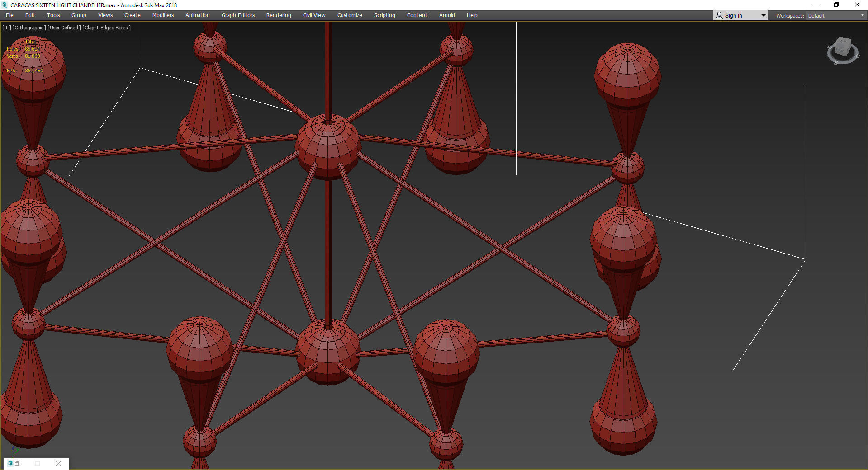The image size is (868, 470).
Task: Expand the Sign In dropdown arrow
Action: pyautogui.click(x=764, y=16)
